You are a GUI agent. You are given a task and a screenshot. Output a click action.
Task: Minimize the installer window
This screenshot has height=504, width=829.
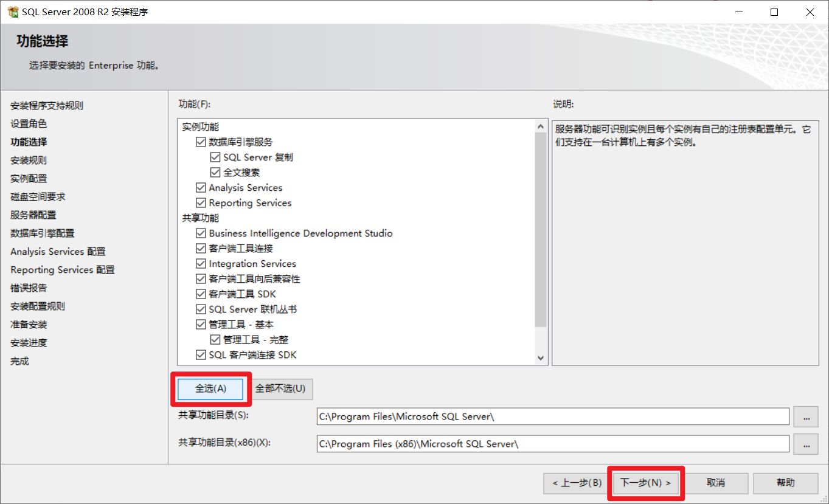click(x=738, y=12)
